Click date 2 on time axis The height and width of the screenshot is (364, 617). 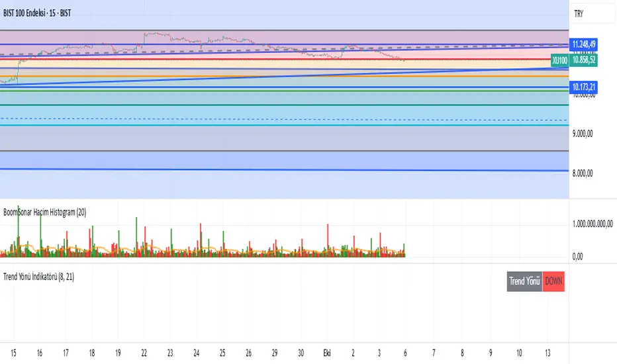353,353
